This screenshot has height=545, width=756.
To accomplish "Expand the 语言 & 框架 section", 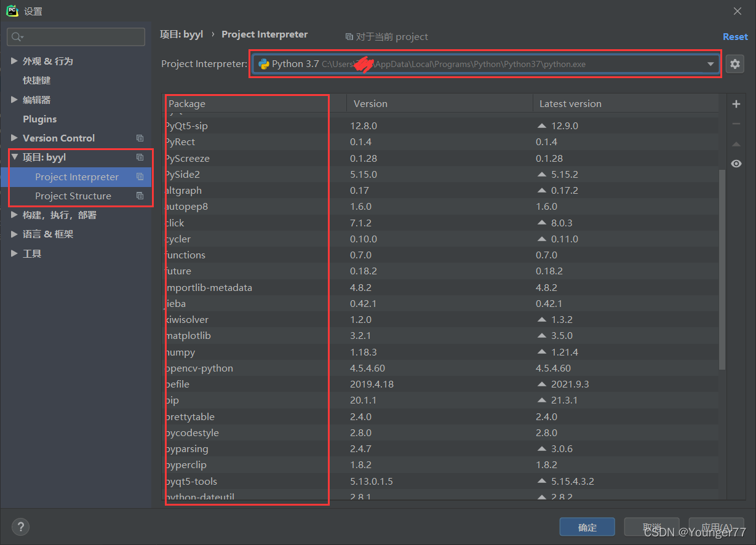I will (15, 234).
